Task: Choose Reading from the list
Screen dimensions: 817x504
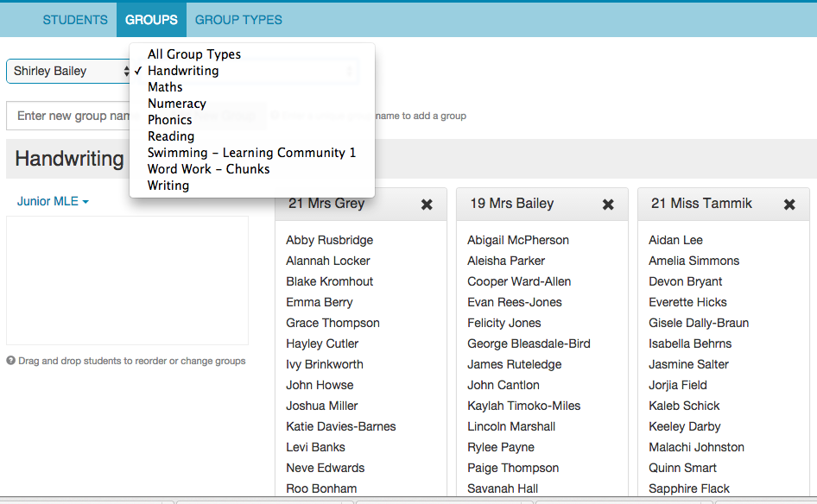Action: tap(171, 136)
